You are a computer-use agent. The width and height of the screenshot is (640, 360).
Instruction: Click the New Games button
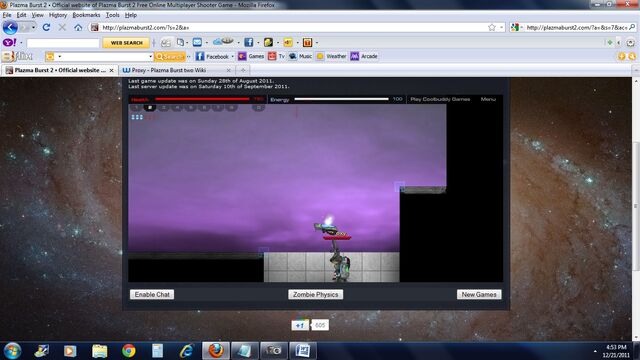coord(479,294)
